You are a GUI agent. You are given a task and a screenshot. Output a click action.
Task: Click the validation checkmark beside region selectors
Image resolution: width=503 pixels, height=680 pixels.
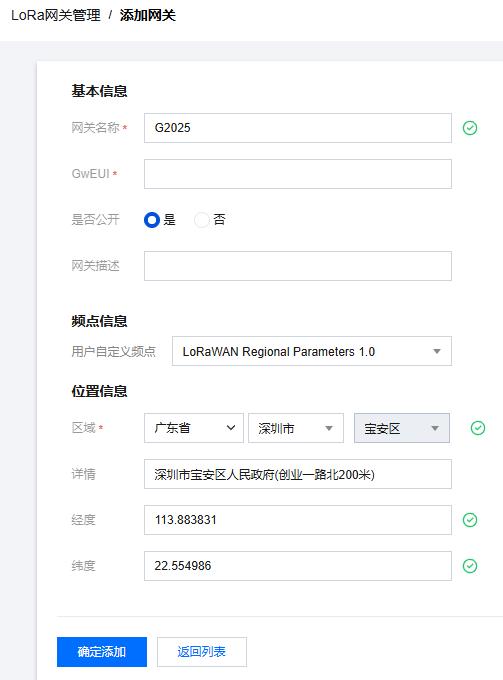click(478, 428)
